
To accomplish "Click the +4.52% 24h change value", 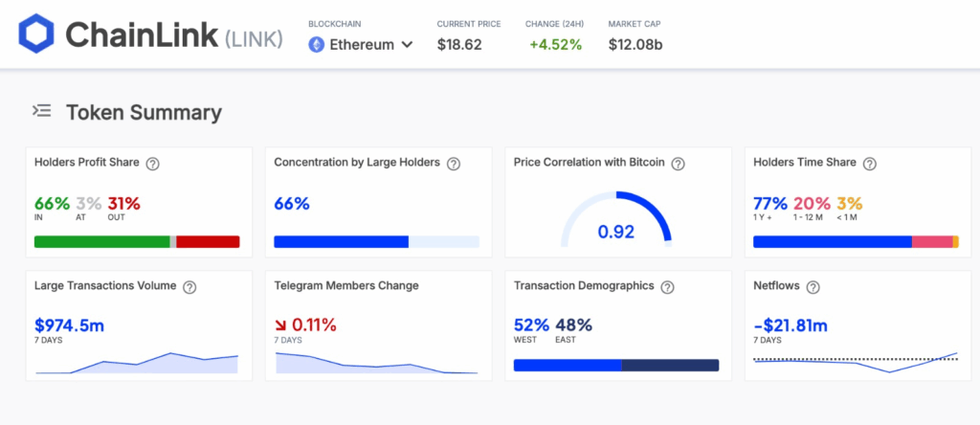I will tap(556, 45).
